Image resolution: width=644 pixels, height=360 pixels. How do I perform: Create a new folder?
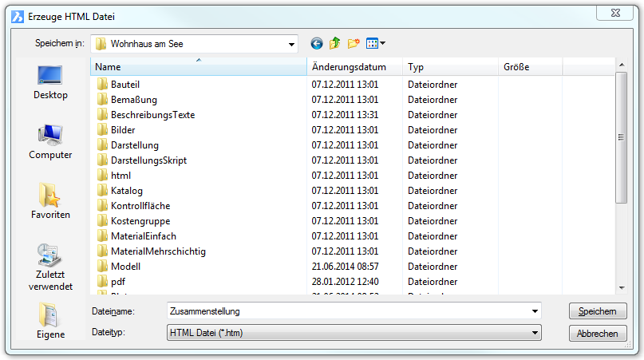(x=354, y=44)
